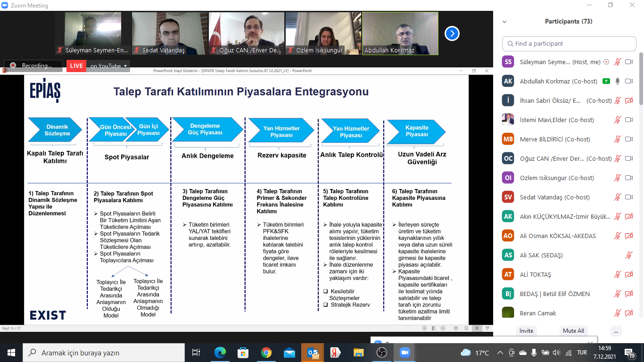Open Google Chrome from the taskbar
The image size is (644, 362).
[266, 353]
